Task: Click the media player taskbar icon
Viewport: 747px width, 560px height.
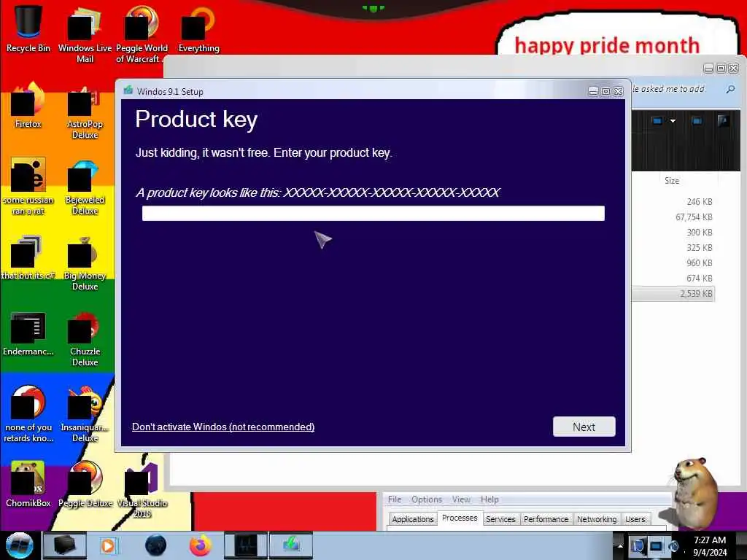Action: (108, 545)
